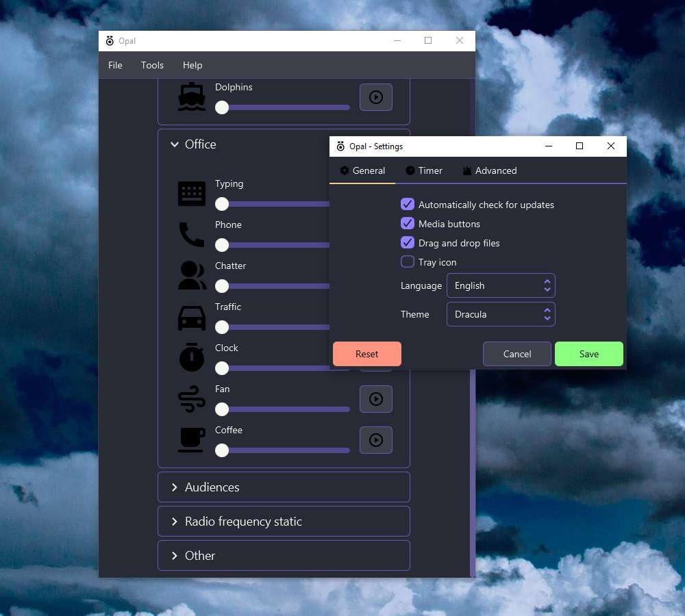Play the Fan sound
This screenshot has height=616, width=685.
pyautogui.click(x=375, y=399)
